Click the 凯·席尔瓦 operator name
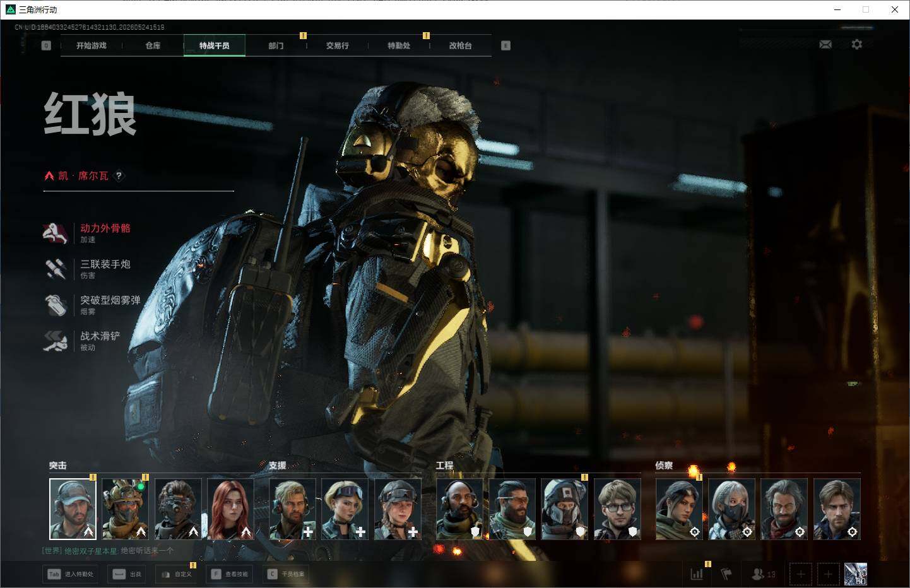Viewport: 910px width, 588px height. 83,176
